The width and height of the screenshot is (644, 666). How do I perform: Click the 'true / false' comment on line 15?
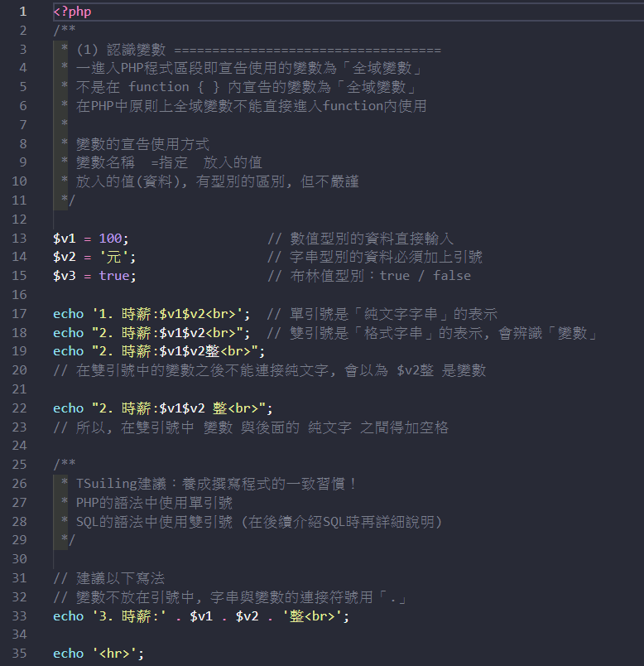(425, 276)
